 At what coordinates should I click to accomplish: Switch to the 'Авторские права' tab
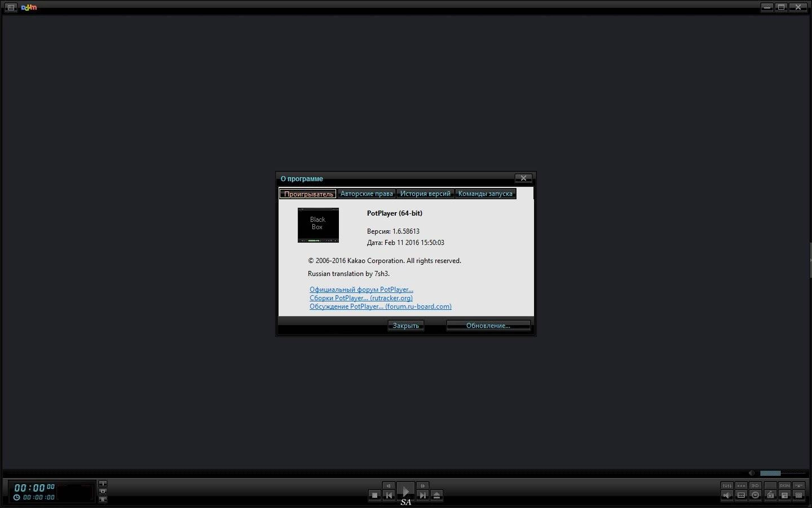click(367, 194)
